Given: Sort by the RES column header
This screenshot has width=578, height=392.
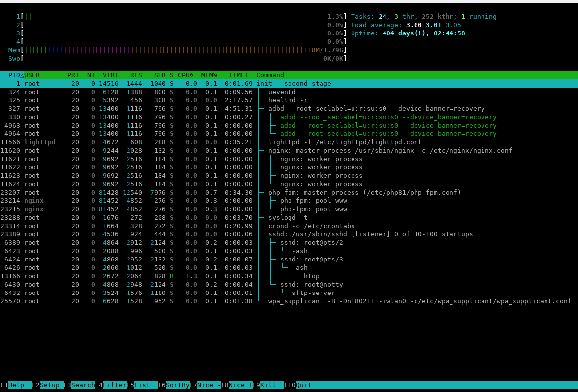Looking at the screenshot, I should pos(136,75).
